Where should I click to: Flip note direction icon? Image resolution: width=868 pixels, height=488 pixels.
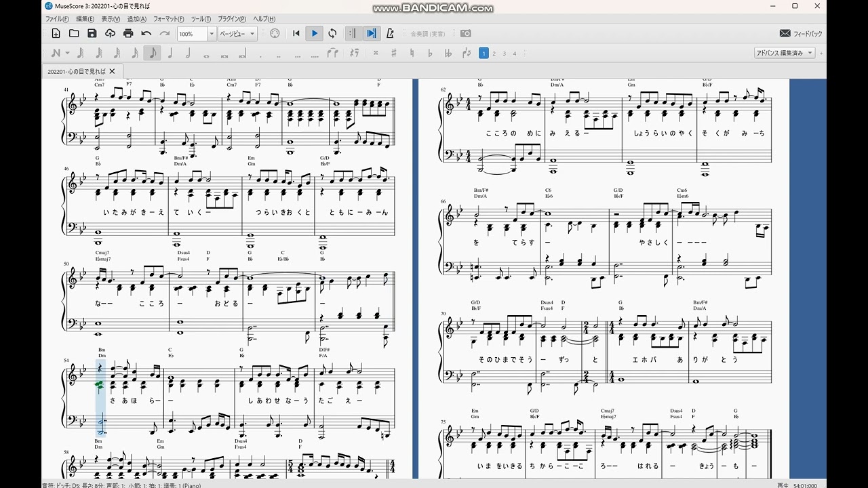pos(466,53)
